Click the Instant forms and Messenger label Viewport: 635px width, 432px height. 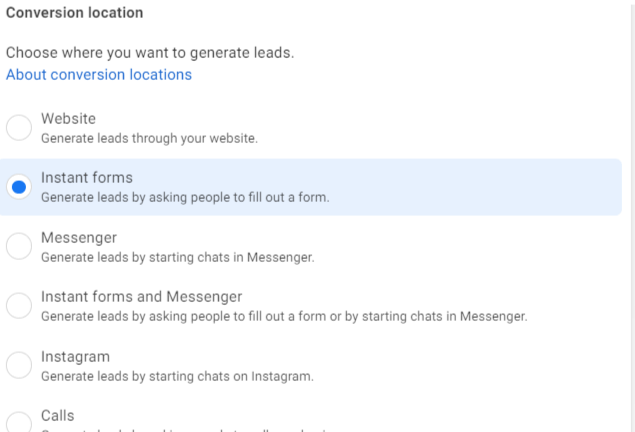coord(141,297)
